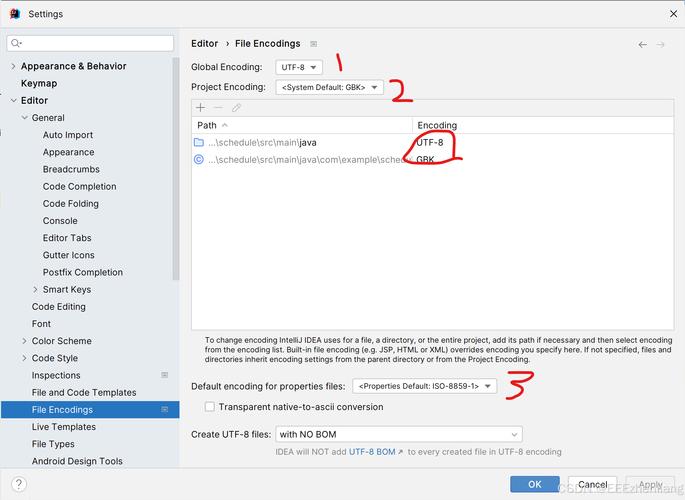The width and height of the screenshot is (685, 500).
Task: Expand the Appearance & Behavior section
Action: point(13,66)
